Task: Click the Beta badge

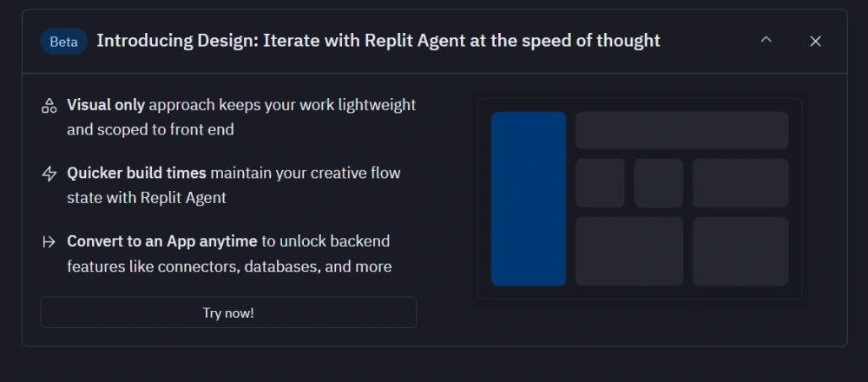Action: (63, 41)
